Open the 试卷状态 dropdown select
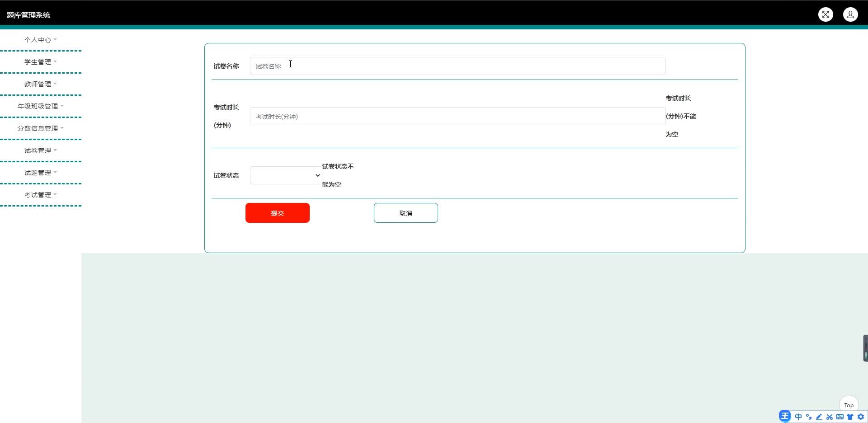This screenshot has width=868, height=423. pos(286,175)
